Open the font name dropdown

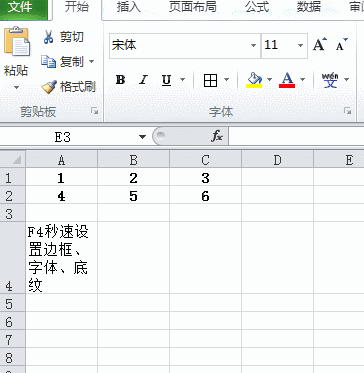(x=254, y=45)
